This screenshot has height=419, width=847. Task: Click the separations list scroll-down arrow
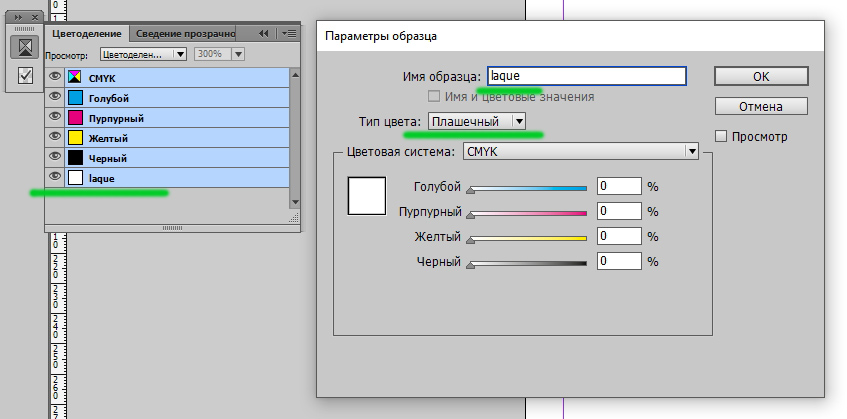tap(295, 202)
